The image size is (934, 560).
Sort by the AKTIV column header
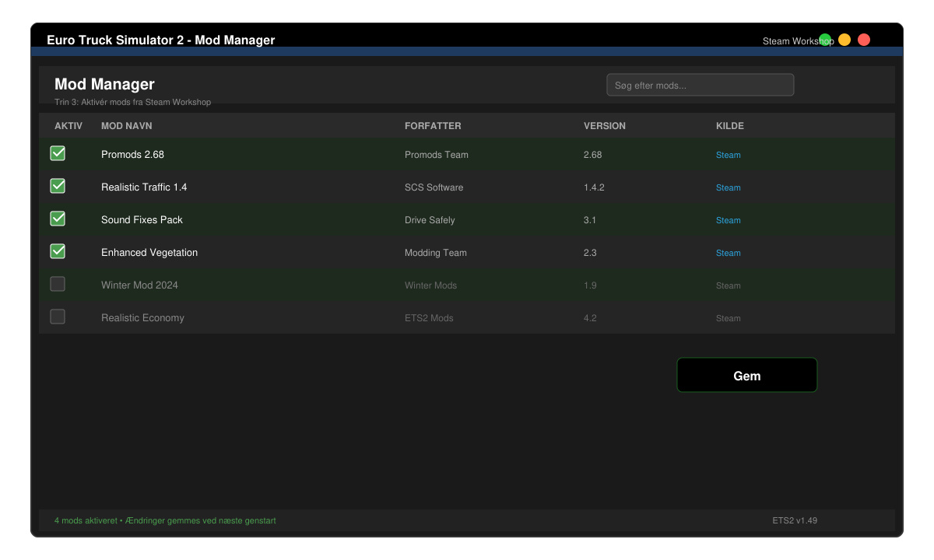pos(68,126)
